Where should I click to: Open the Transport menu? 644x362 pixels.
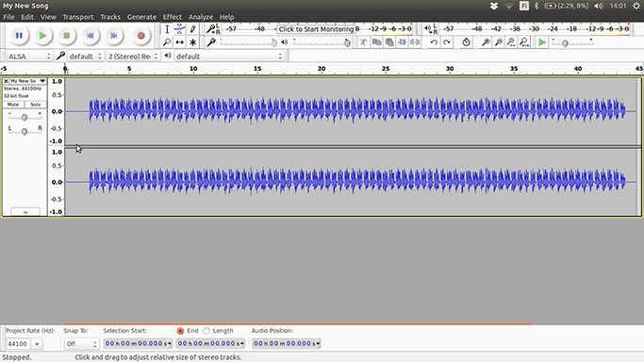click(78, 17)
